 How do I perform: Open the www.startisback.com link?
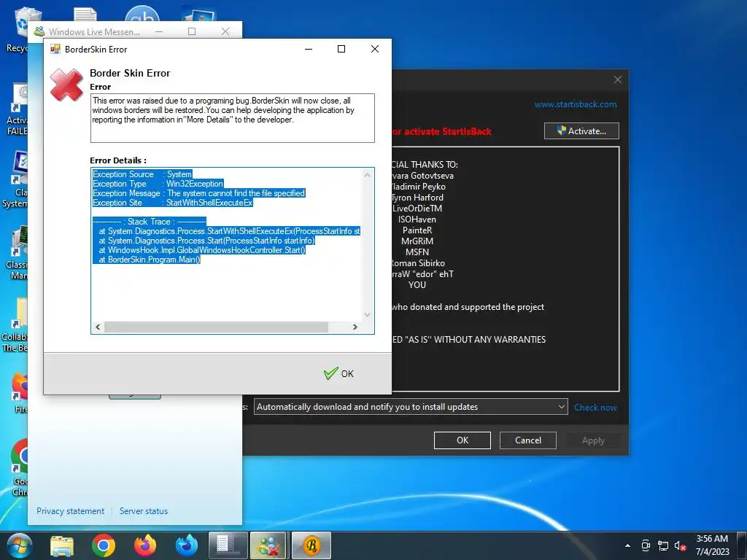(576, 104)
